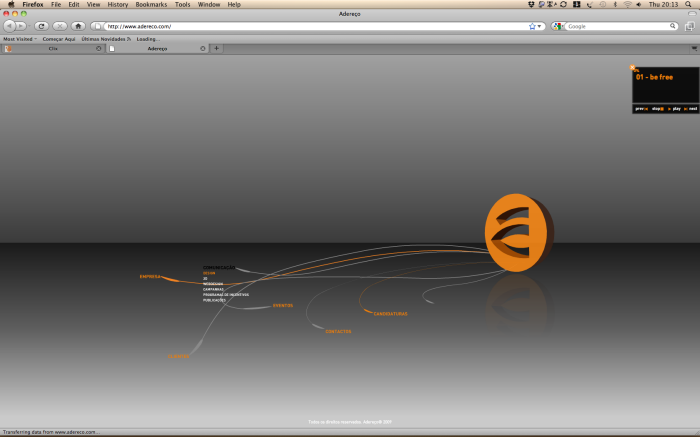Open the Bookmarks menu

click(151, 4)
